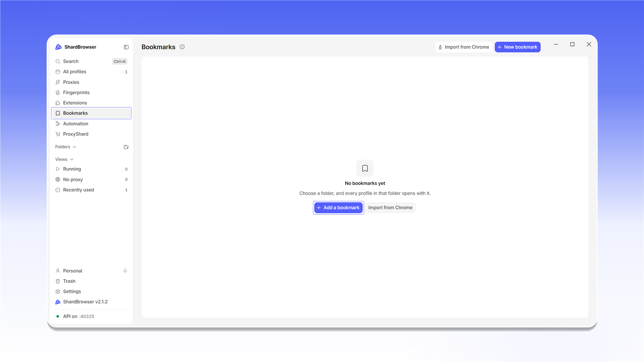644x362 pixels.
Task: Open Trash
Action: click(x=91, y=281)
